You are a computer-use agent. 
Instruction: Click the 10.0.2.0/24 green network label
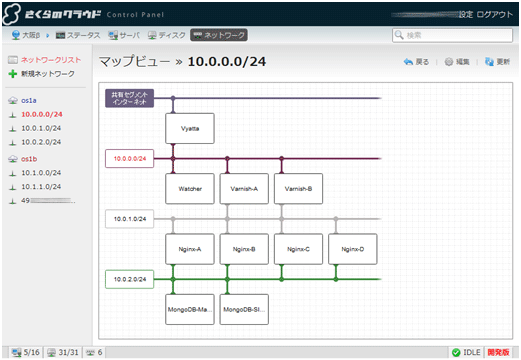coord(130,279)
